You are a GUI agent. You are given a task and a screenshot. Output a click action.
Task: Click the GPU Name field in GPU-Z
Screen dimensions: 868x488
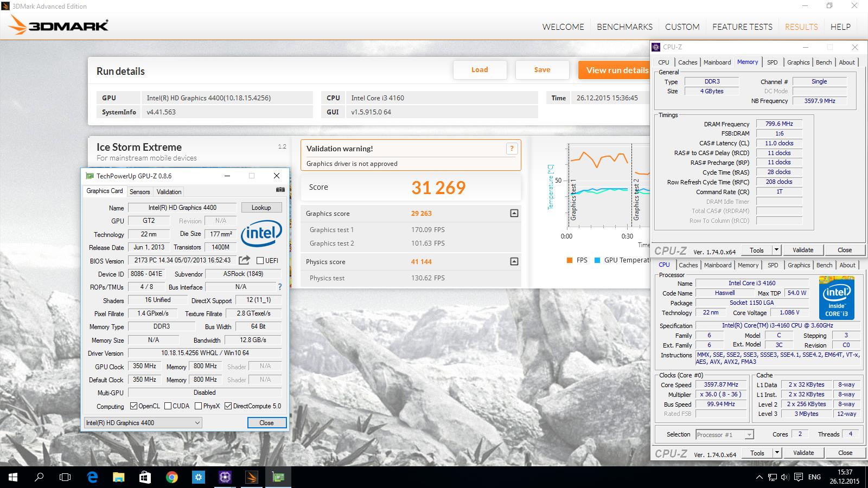tap(182, 207)
